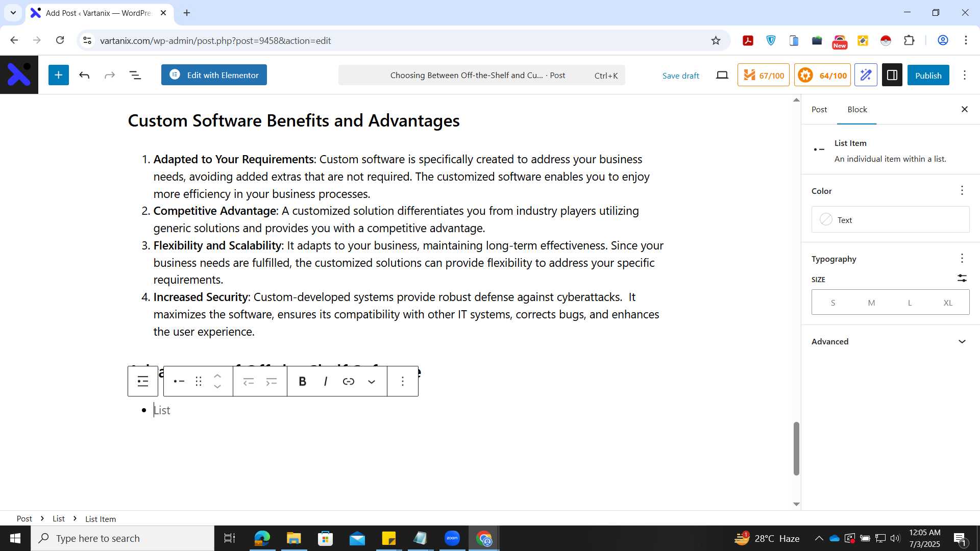Select parent List block button

pos(143,381)
